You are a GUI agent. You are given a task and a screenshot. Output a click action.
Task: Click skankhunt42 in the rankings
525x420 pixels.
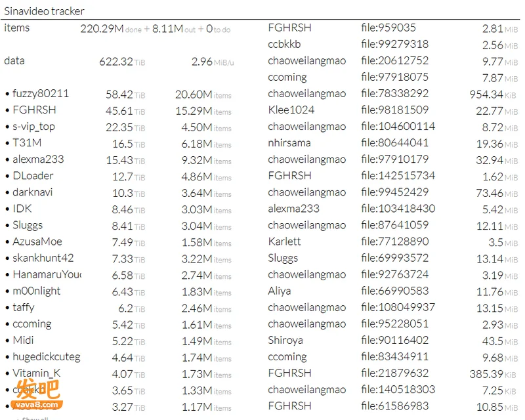tap(43, 258)
